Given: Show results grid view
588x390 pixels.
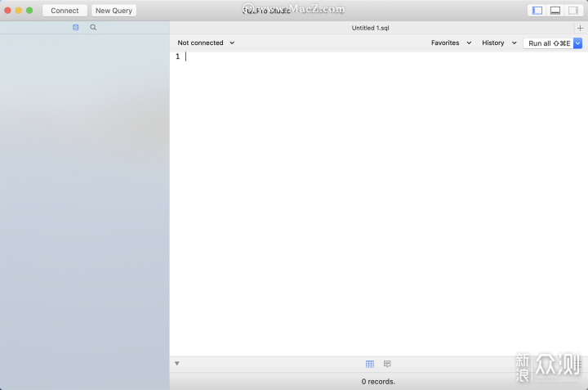Looking at the screenshot, I should (370, 364).
